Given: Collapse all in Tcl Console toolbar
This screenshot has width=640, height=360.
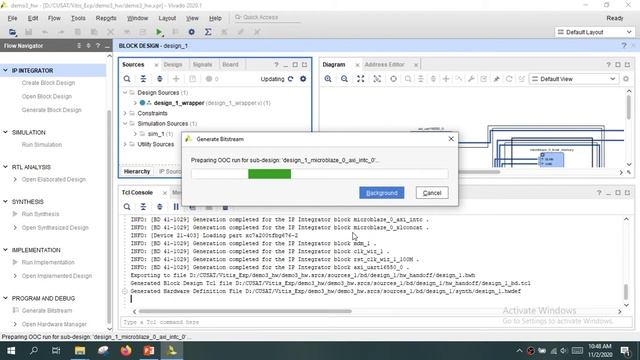Looking at the screenshot, I should [x=143, y=207].
